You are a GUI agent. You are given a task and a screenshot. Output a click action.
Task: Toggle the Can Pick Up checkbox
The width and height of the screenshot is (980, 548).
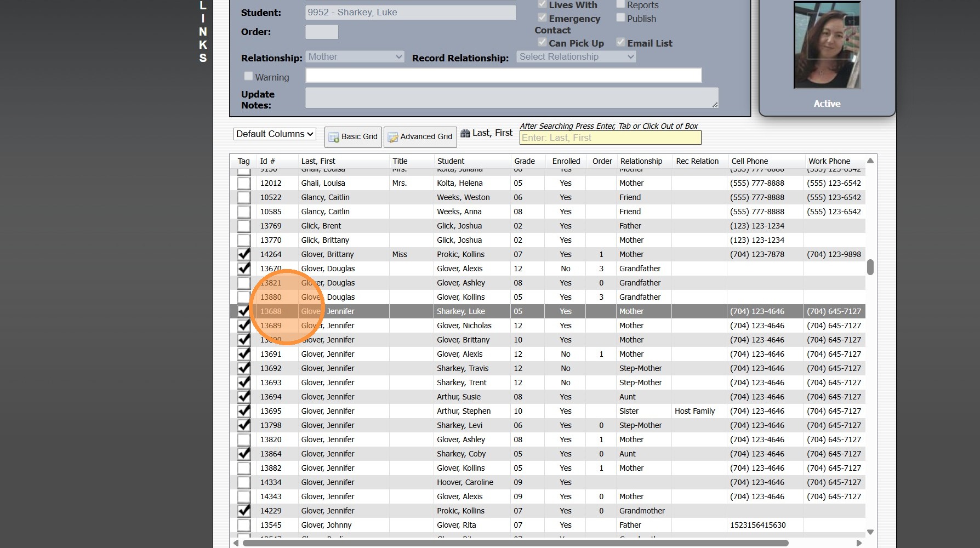(542, 42)
